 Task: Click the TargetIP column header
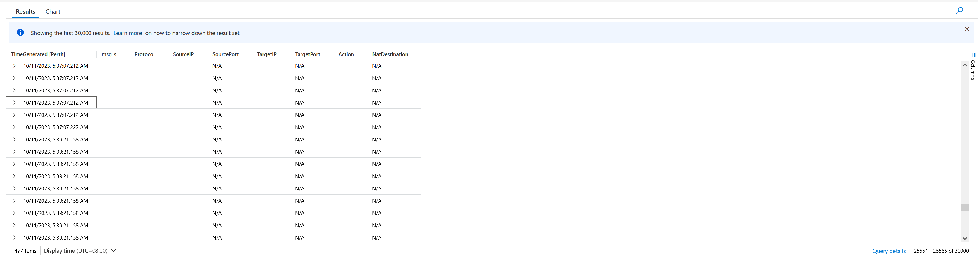point(267,54)
